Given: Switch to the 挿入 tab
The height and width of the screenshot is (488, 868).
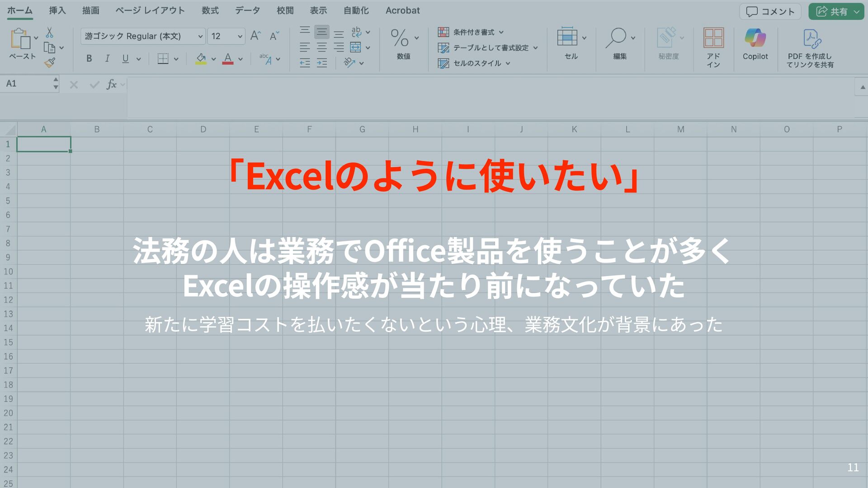Looking at the screenshot, I should point(57,10).
